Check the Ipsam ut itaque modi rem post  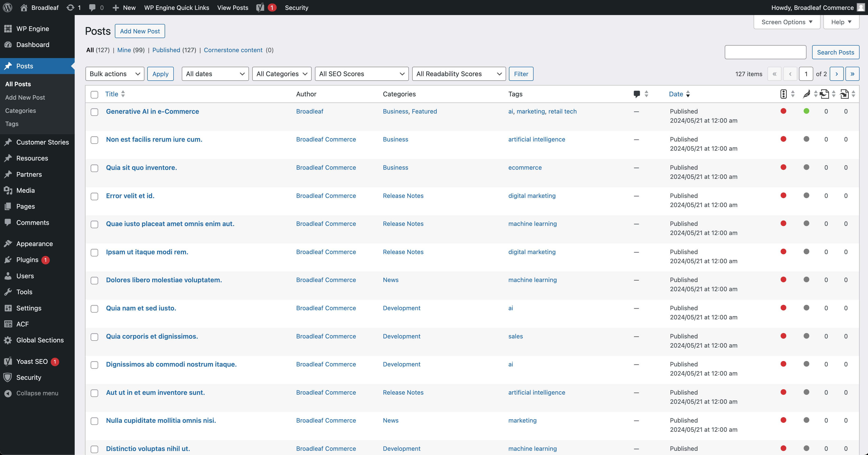pyautogui.click(x=94, y=253)
